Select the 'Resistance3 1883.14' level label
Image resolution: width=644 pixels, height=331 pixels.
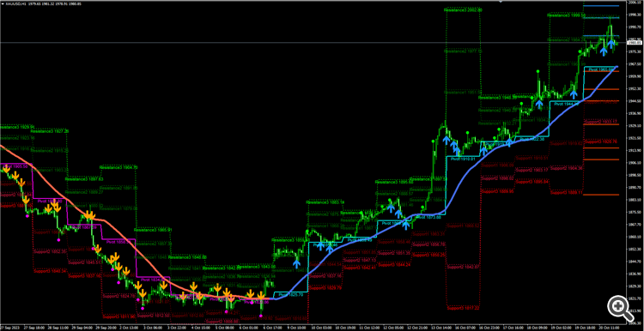point(325,202)
